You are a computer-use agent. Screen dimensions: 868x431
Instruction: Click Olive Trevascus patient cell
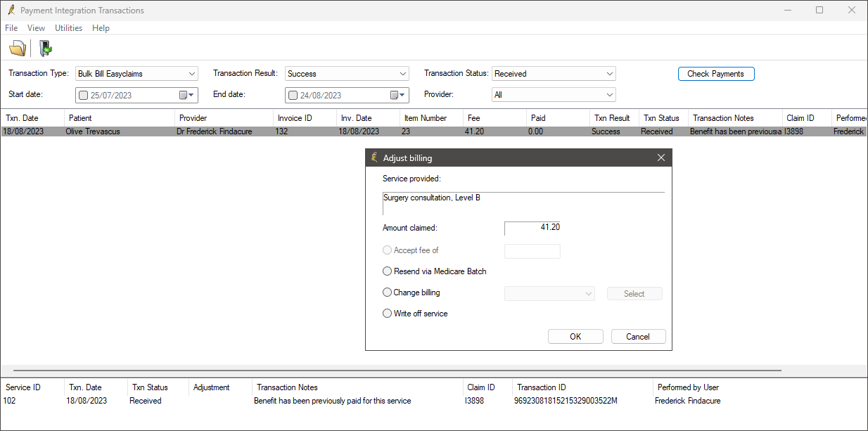(x=94, y=131)
